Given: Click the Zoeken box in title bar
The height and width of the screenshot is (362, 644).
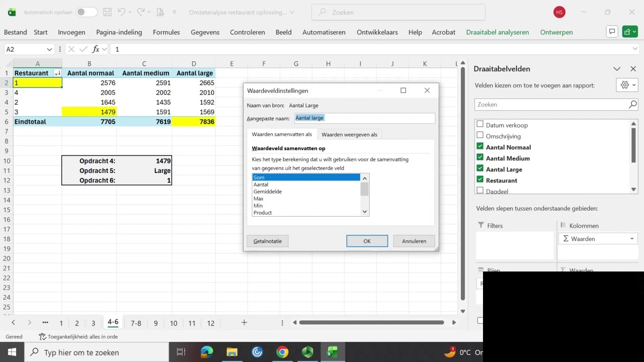Looking at the screenshot, I should click(x=398, y=12).
